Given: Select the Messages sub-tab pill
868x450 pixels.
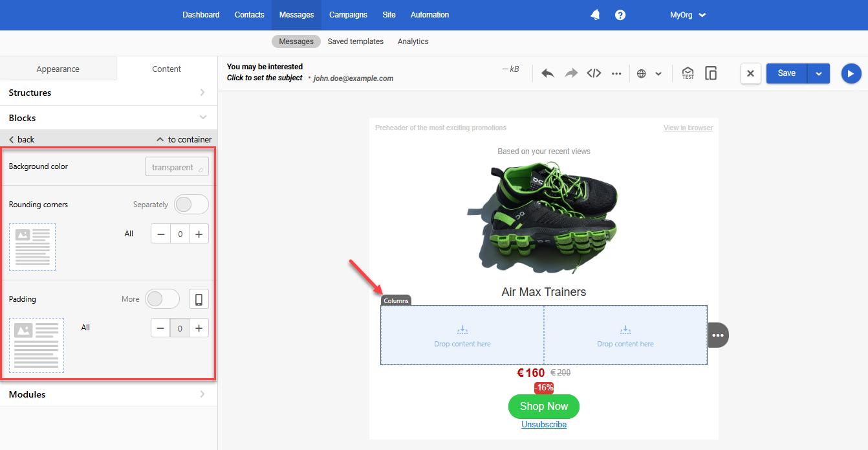Looking at the screenshot, I should 296,41.
